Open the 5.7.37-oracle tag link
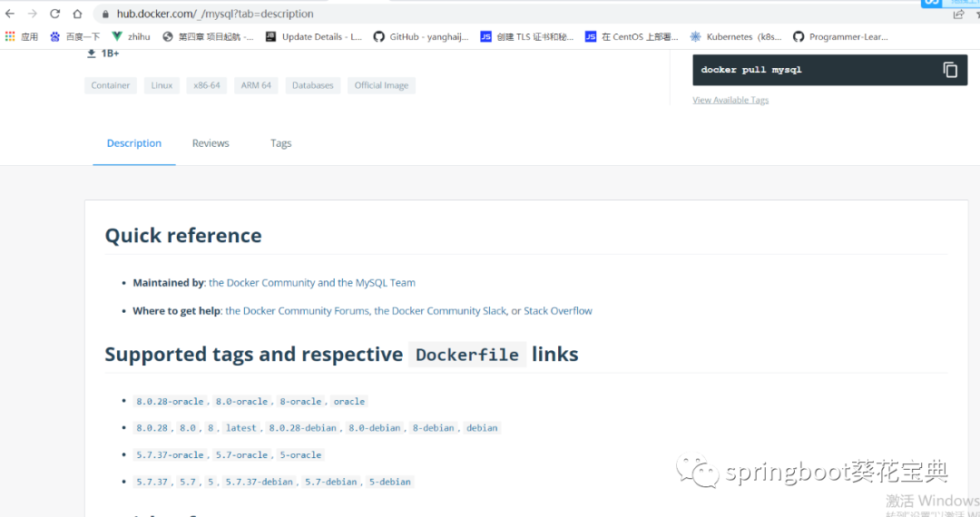Image resolution: width=980 pixels, height=517 pixels. click(170, 455)
